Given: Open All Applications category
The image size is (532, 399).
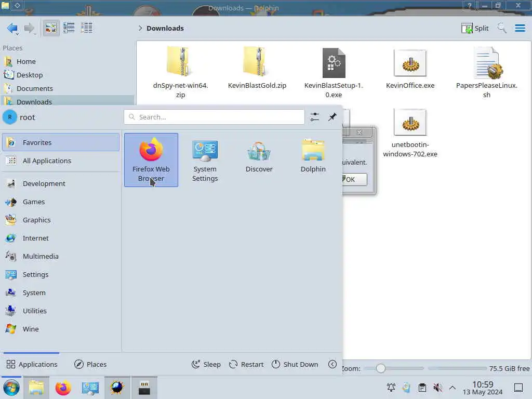Looking at the screenshot, I should coord(61,161).
